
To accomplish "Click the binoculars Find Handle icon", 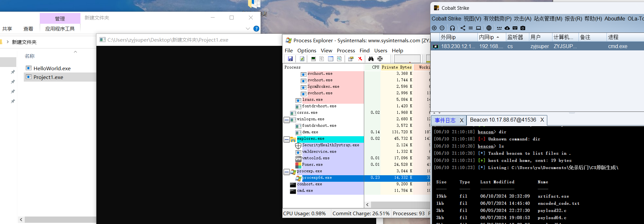I will click(x=371, y=59).
